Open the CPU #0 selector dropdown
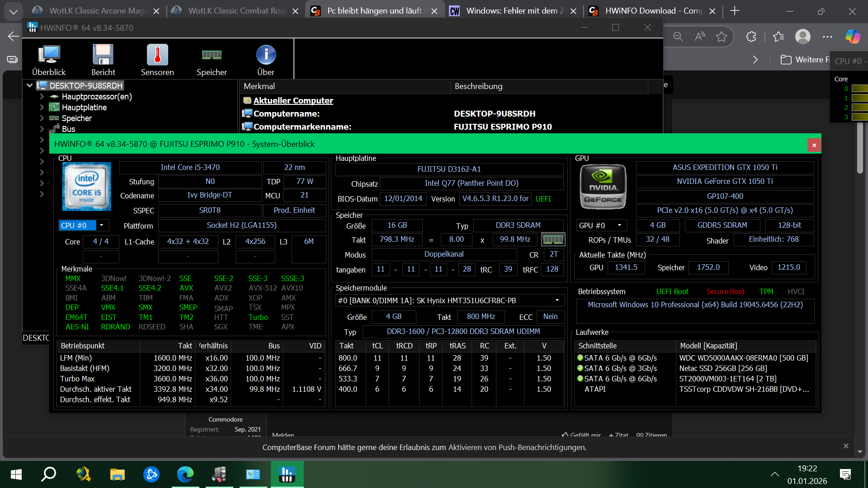Screen dimensions: 868x488 pos(101,225)
